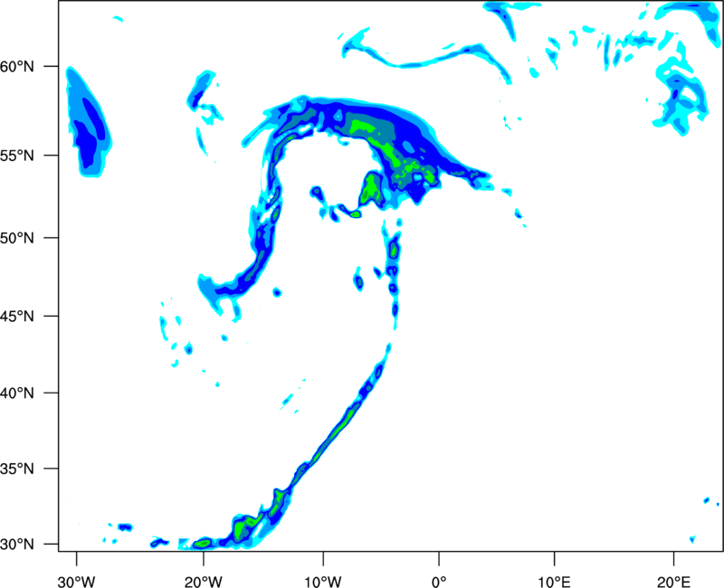724x588 pixels.
Task: Click the 0° longitude label
Action: tap(439, 582)
